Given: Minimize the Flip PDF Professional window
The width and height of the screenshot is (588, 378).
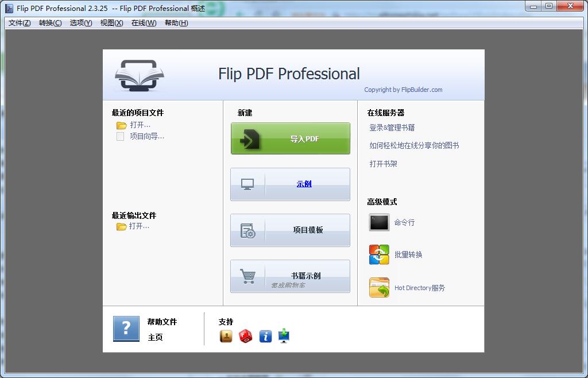Looking at the screenshot, I should tap(533, 6).
